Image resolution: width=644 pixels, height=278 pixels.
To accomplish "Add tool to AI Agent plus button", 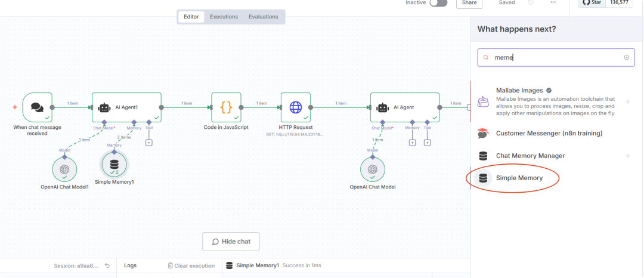I will click(x=427, y=143).
